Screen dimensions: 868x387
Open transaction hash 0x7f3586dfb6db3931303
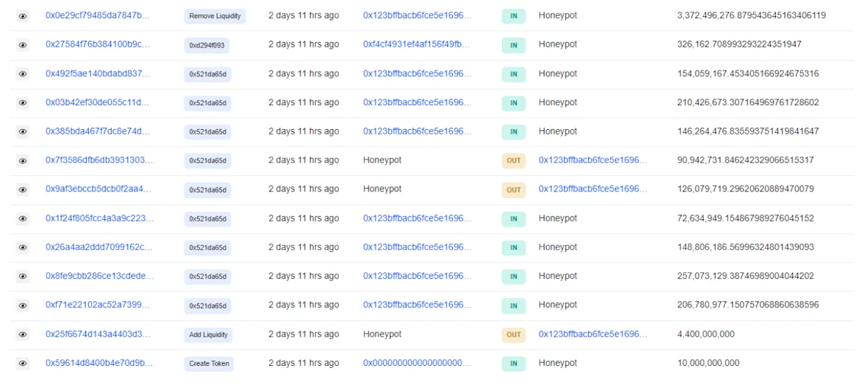tap(99, 160)
